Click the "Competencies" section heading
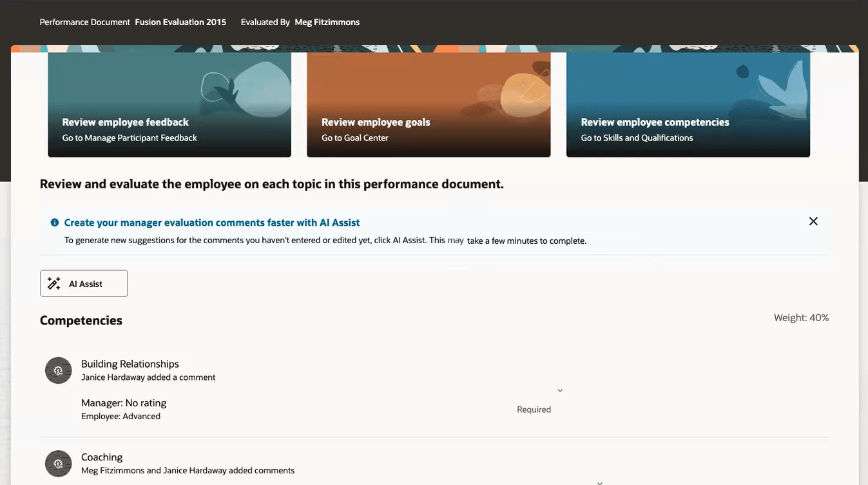 [x=81, y=321]
